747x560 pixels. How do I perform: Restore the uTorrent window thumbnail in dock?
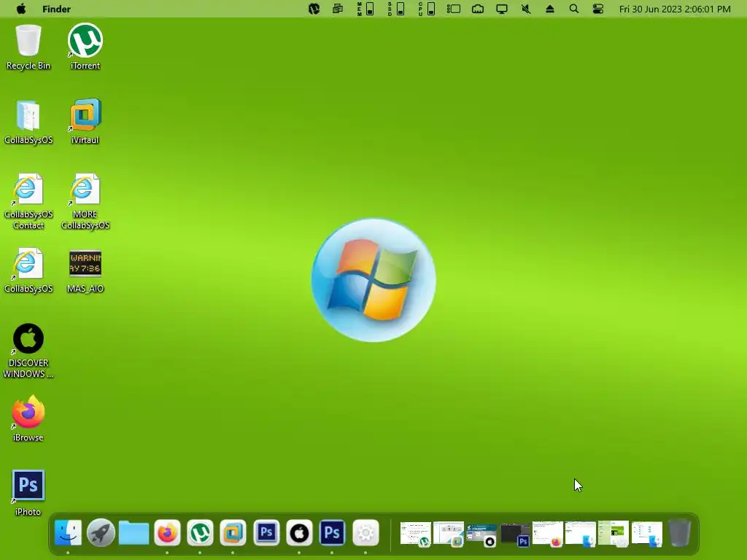click(415, 533)
